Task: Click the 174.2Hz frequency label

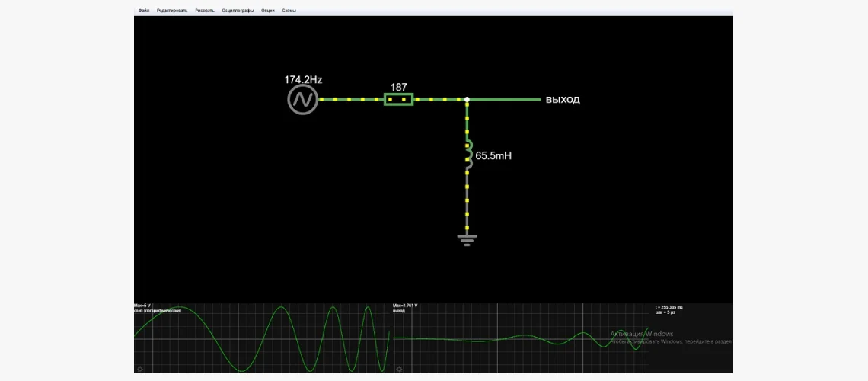Action: tap(303, 79)
